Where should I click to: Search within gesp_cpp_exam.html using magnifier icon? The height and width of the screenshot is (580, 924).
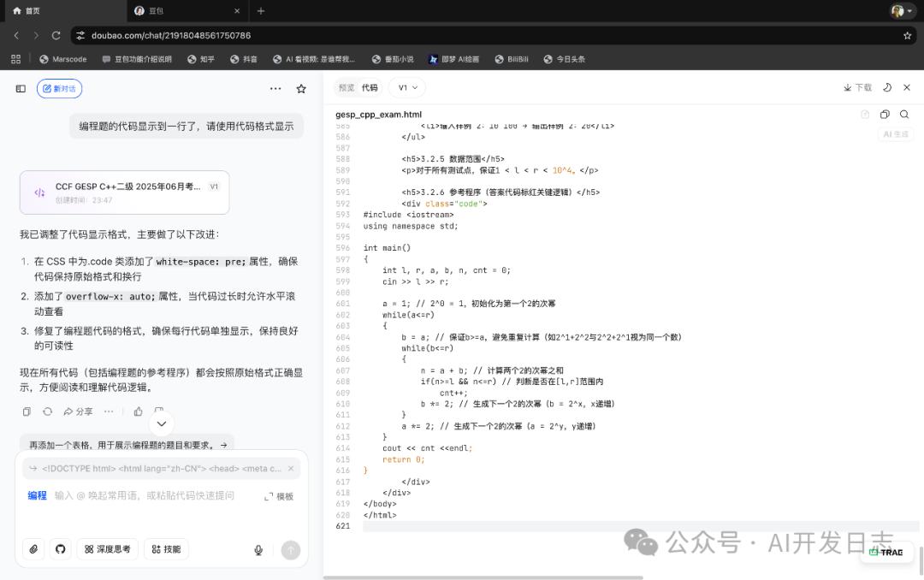click(x=904, y=114)
